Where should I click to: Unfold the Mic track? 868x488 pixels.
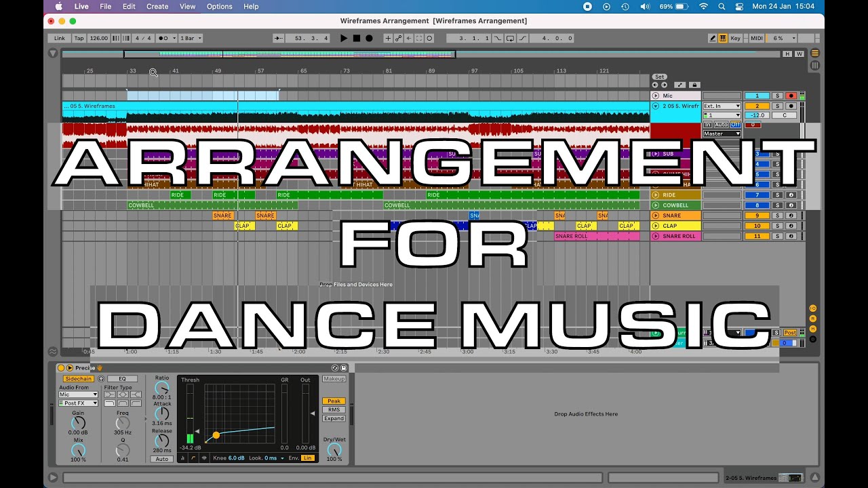point(656,96)
